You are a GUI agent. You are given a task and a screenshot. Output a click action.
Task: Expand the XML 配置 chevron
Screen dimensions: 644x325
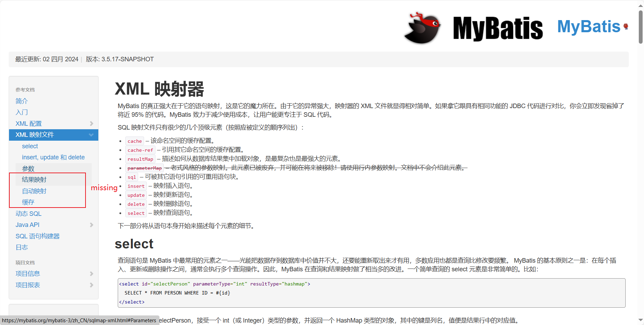coord(91,124)
